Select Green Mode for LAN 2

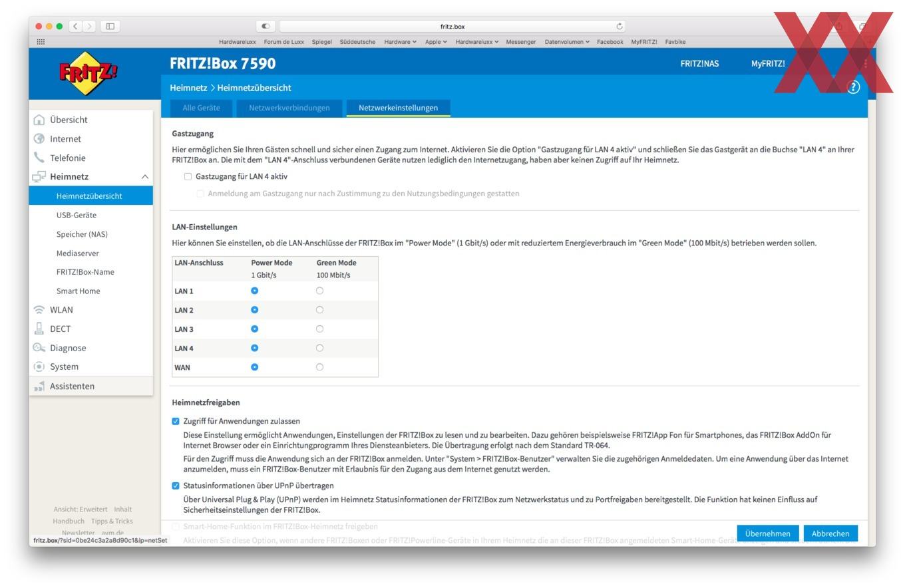319,310
